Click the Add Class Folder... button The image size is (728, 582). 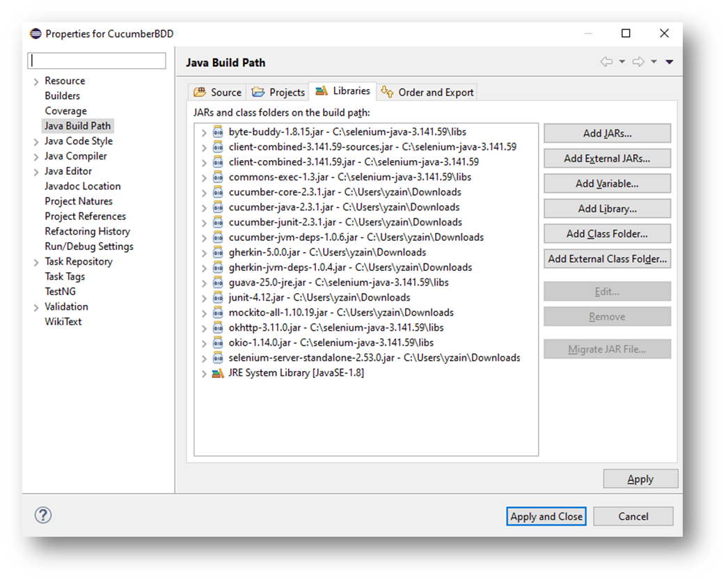(608, 234)
